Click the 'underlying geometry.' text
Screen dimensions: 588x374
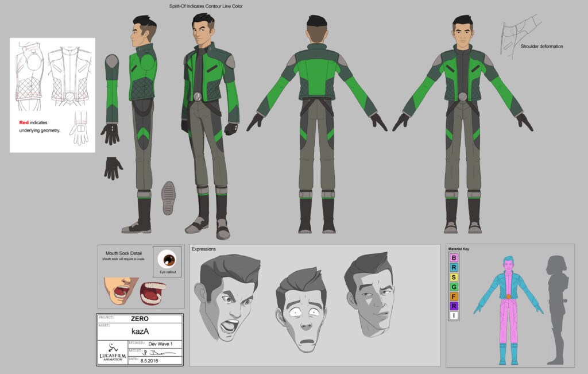40,130
